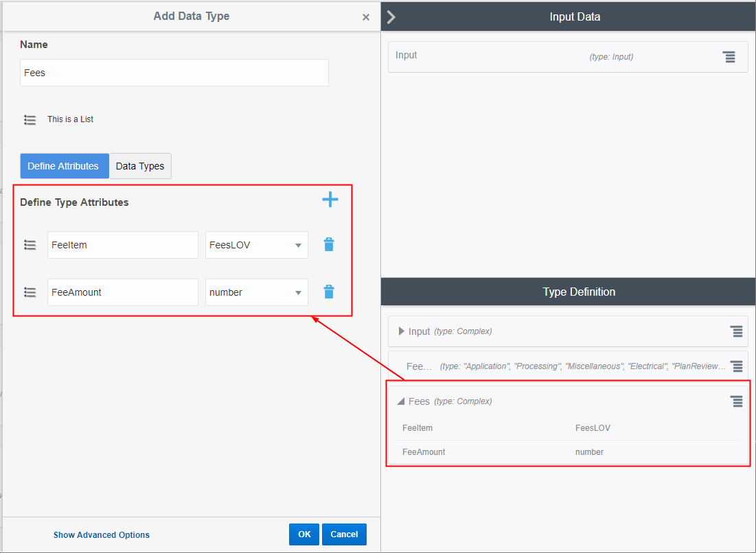Toggle the list setting for FeeAmount
The height and width of the screenshot is (553, 756).
click(x=30, y=292)
